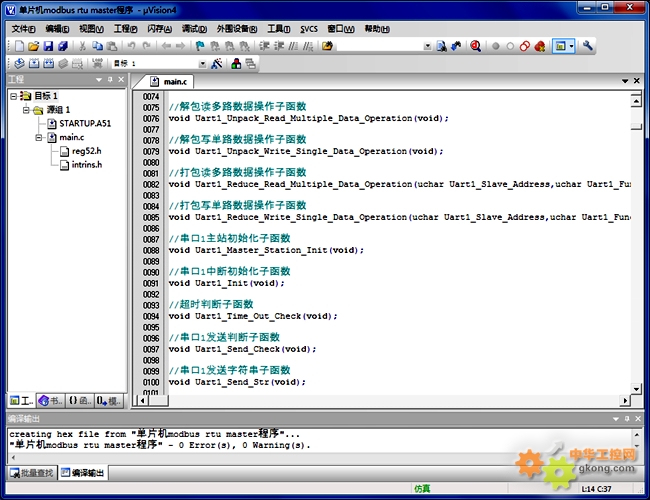Toggle the window layout button in toolbar
Screen dimensions: 650x500
point(560,46)
